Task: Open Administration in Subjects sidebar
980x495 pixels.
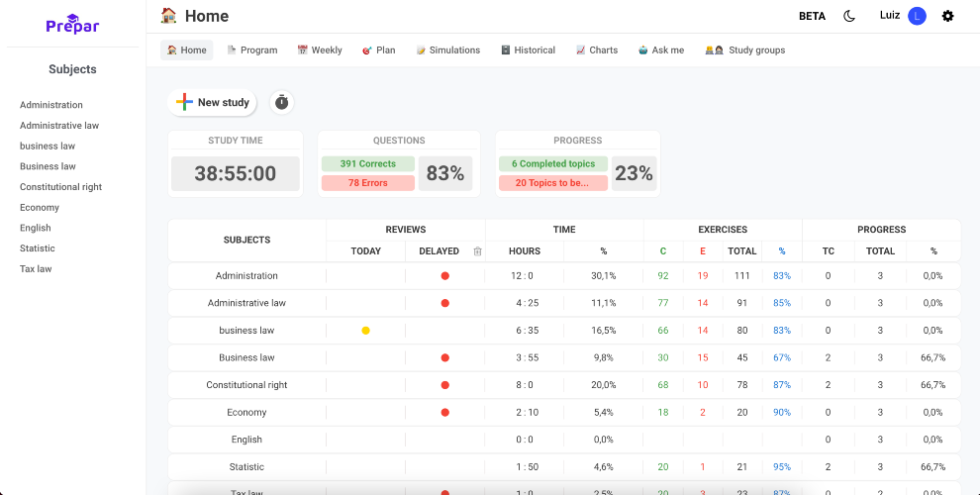Action: tap(51, 105)
